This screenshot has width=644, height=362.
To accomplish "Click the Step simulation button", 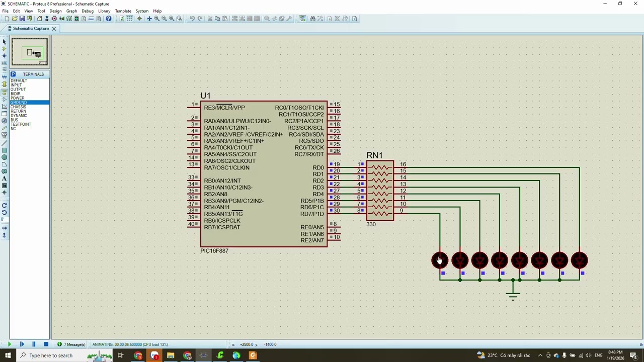I will click(22, 344).
